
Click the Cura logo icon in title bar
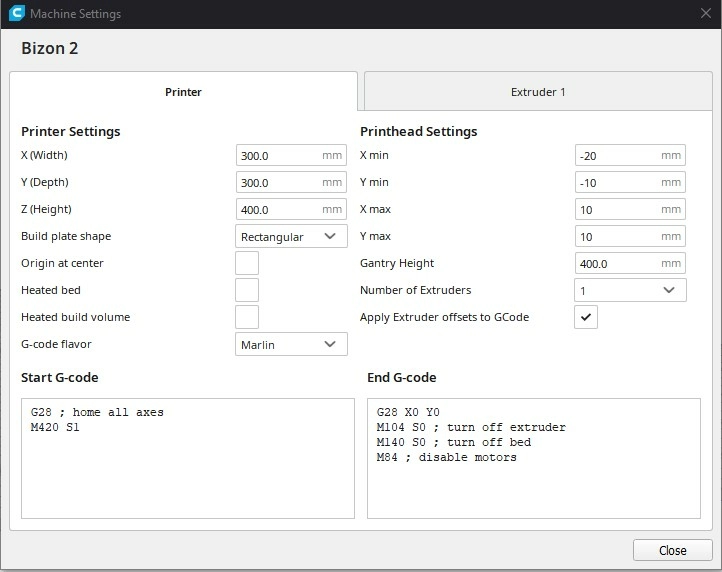[14, 14]
